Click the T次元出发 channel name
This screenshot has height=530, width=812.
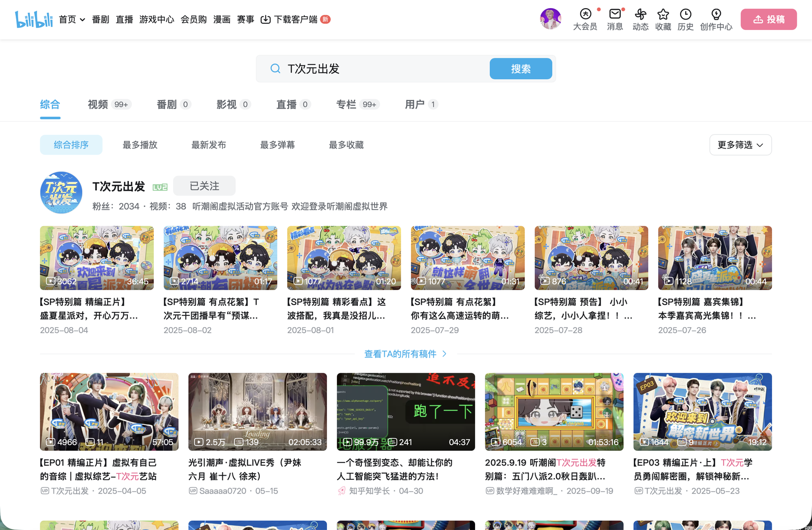tap(119, 187)
